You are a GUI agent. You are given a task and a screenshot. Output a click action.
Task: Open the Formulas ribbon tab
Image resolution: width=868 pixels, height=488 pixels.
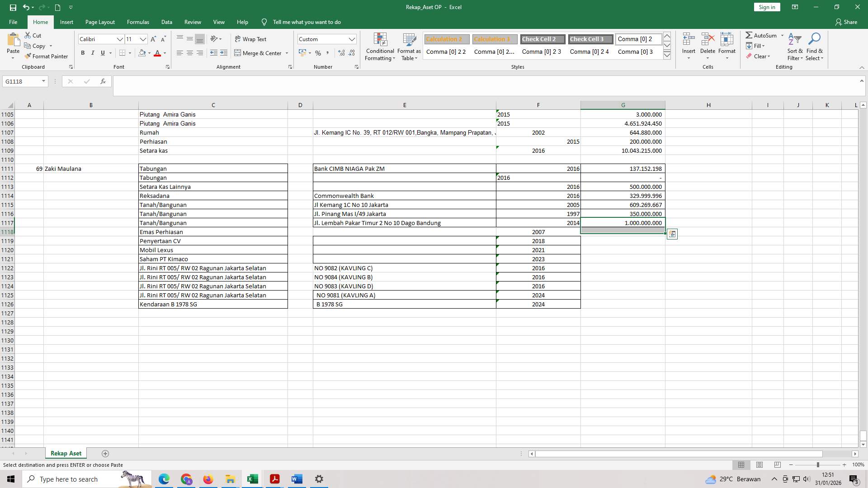coord(138,22)
